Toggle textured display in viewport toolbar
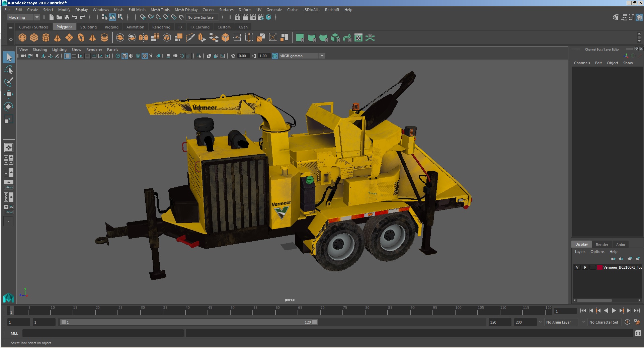This screenshot has height=348, width=644. coord(145,56)
